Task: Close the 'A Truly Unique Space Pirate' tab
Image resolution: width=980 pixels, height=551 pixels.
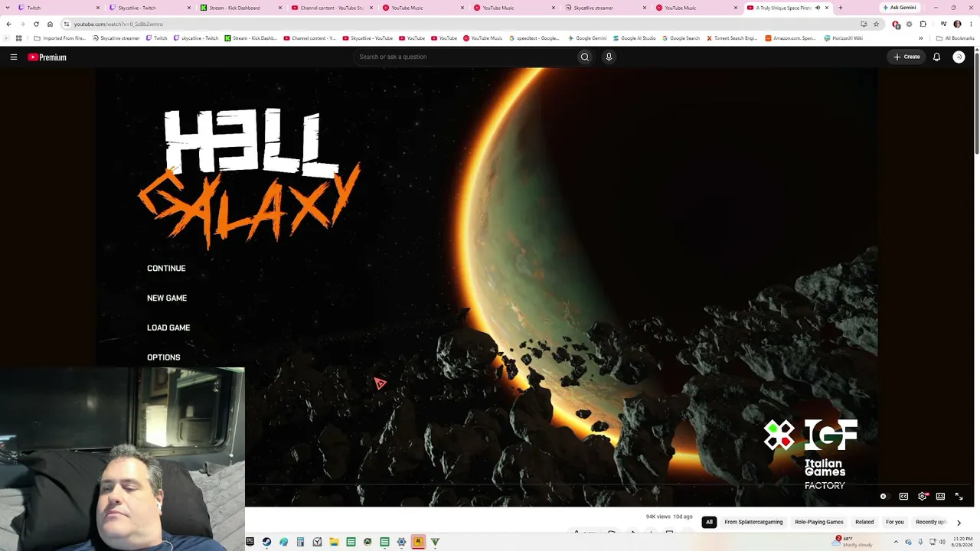Action: (827, 8)
